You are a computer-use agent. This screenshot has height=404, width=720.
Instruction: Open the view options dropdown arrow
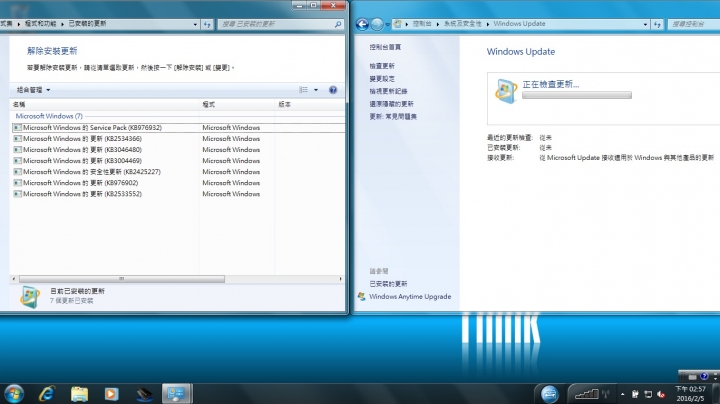coord(316,90)
